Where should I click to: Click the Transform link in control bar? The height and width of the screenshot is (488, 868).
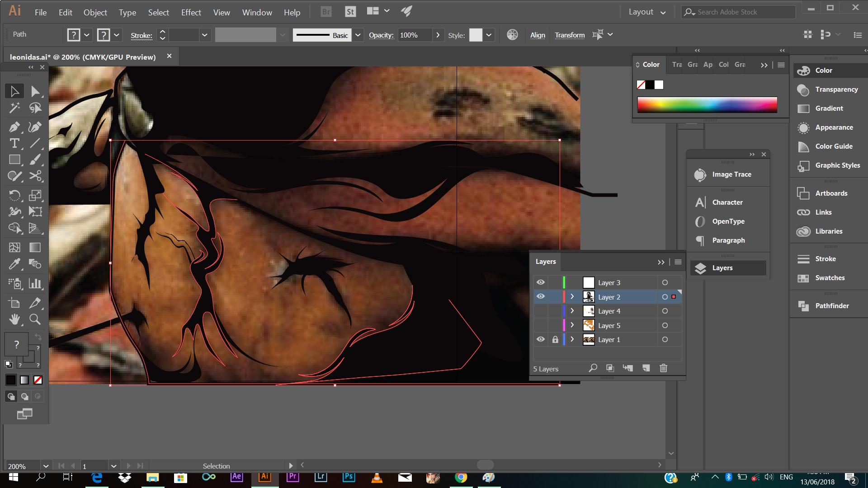(x=569, y=35)
